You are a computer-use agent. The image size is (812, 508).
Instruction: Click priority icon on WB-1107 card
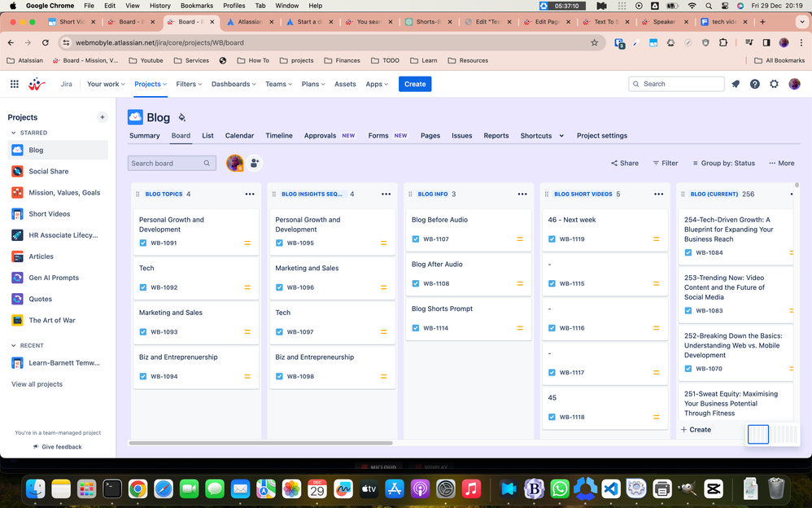point(520,239)
